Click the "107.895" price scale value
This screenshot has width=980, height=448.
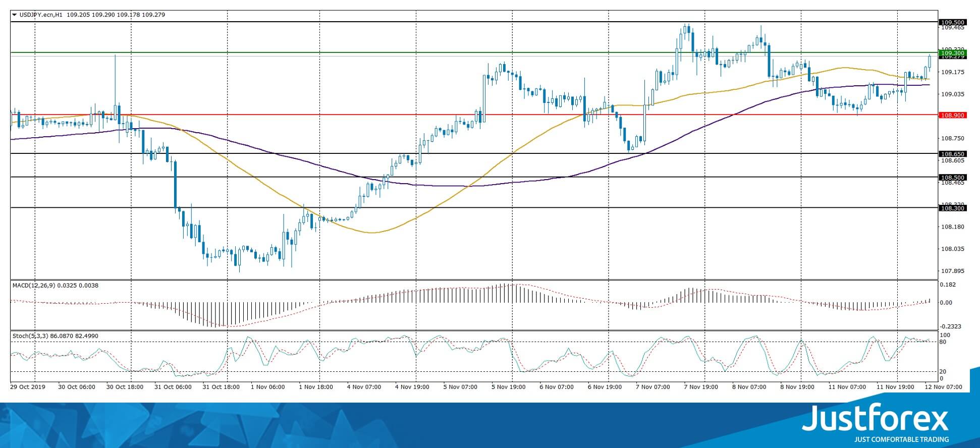click(953, 271)
